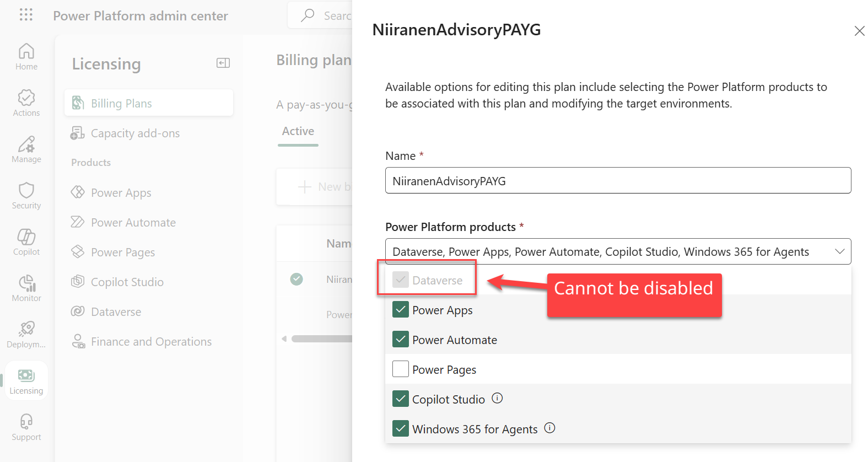Open the app launcher waffle icon
The image size is (868, 462).
[26, 15]
